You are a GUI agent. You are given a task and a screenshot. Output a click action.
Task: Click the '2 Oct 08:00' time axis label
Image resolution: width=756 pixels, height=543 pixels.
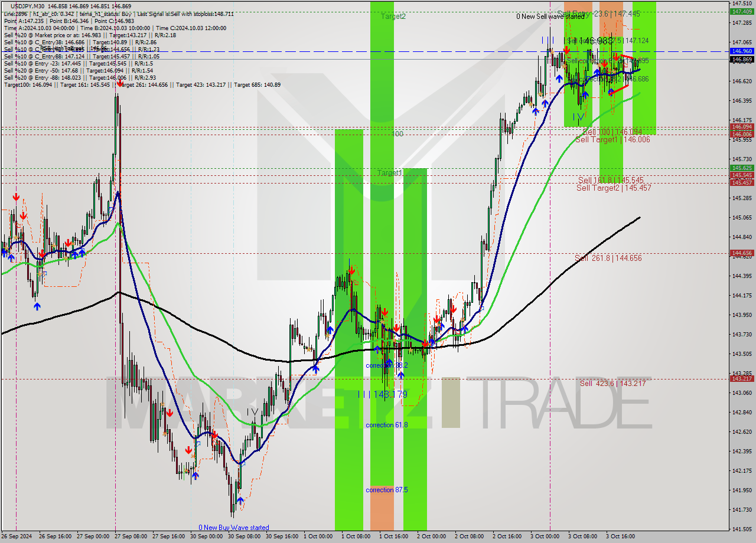pos(469,537)
